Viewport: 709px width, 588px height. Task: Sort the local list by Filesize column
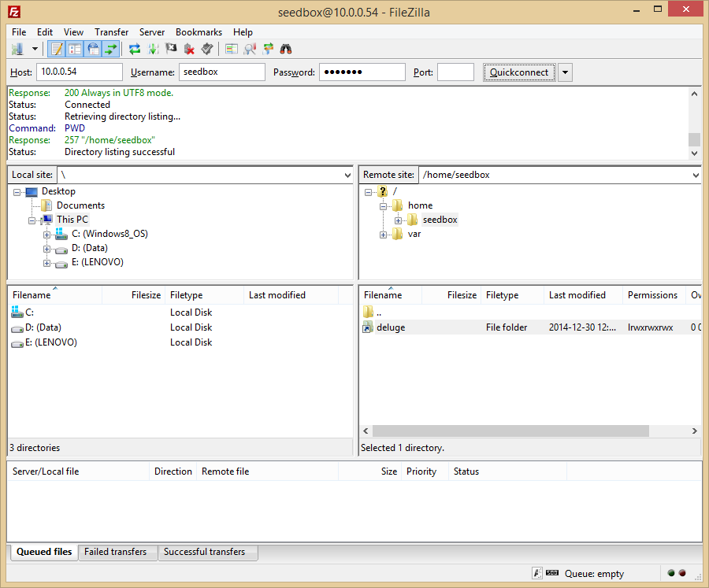pos(133,295)
